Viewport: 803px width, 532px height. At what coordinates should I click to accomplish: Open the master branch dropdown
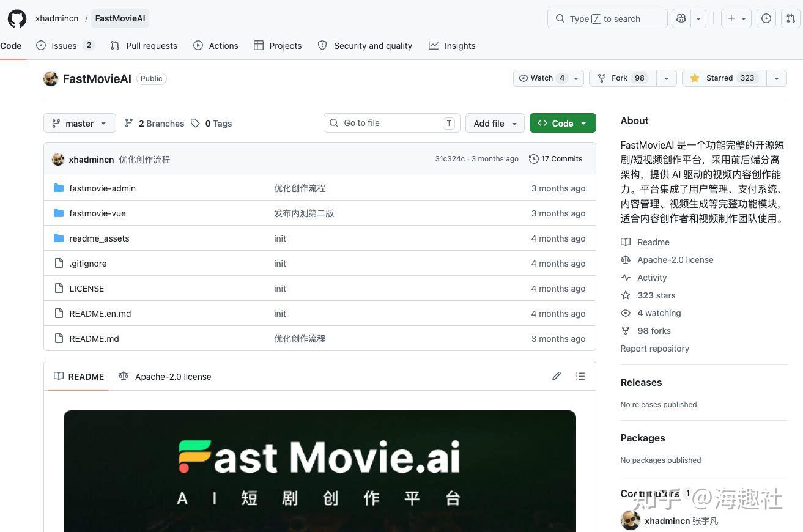(80, 123)
